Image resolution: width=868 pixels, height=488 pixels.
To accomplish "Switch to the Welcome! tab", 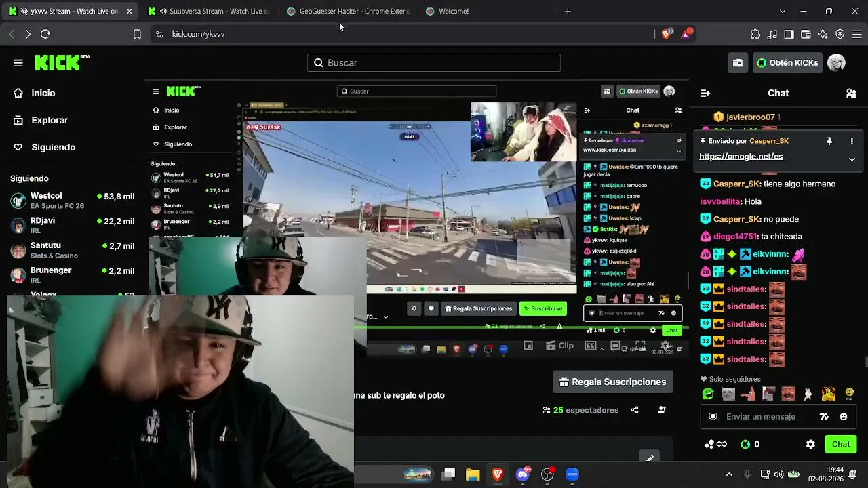I will pyautogui.click(x=486, y=12).
